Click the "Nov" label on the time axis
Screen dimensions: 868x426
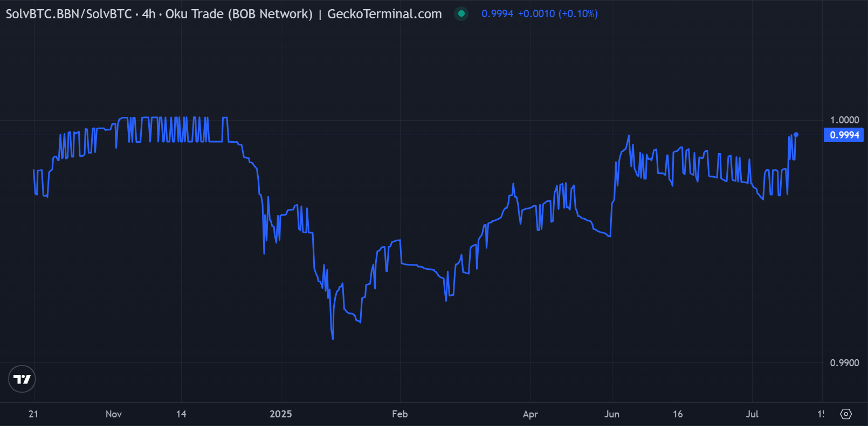point(114,414)
